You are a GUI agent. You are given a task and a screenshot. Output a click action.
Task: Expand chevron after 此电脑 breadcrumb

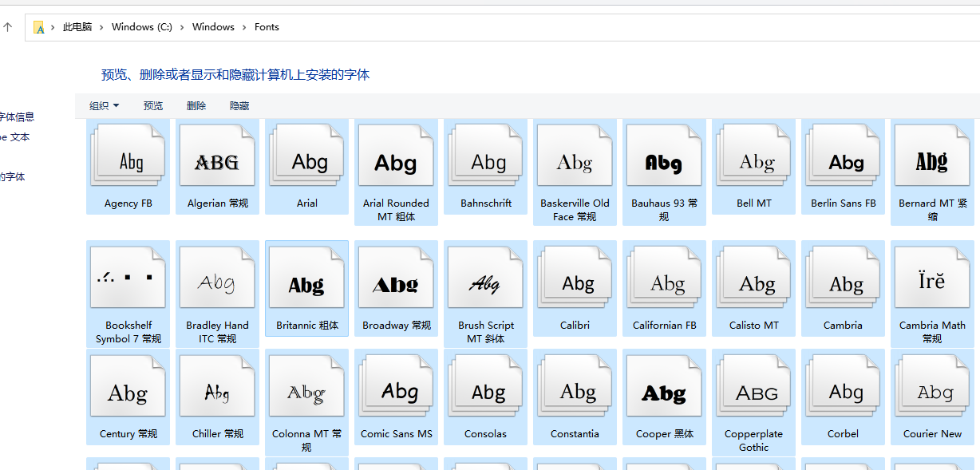click(x=101, y=27)
